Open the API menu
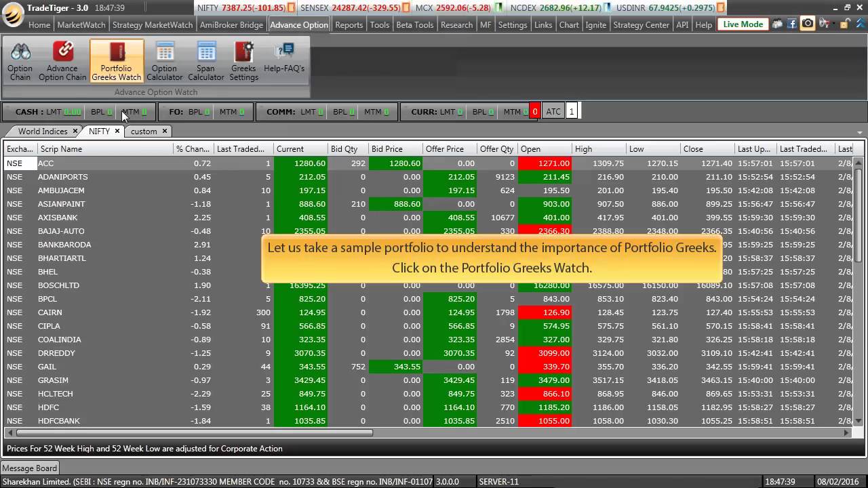 [x=682, y=24]
